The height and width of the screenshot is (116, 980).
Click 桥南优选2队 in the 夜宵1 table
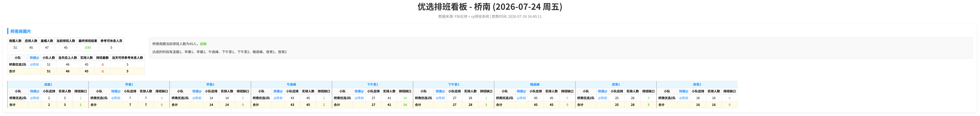tap(586, 98)
